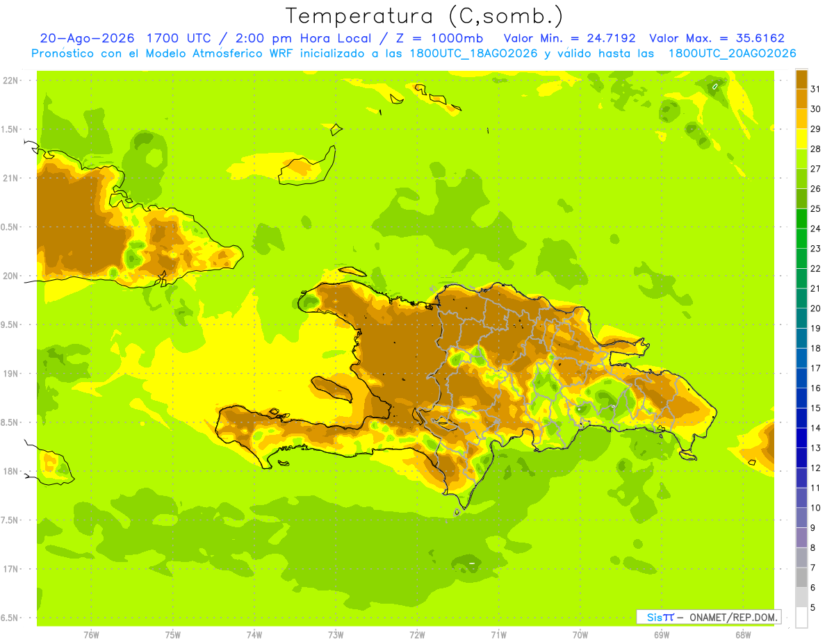Click the "69W" longitude label
The image size is (834, 644).
point(662,635)
